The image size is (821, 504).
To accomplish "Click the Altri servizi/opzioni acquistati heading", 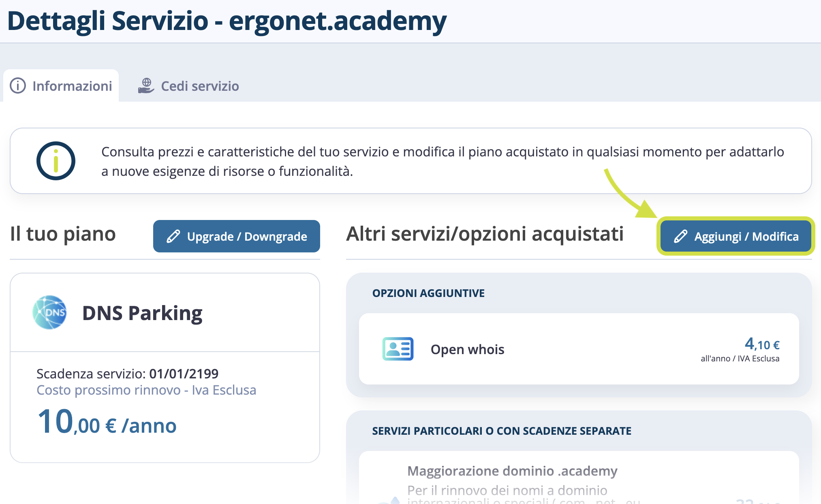I will pyautogui.click(x=485, y=234).
